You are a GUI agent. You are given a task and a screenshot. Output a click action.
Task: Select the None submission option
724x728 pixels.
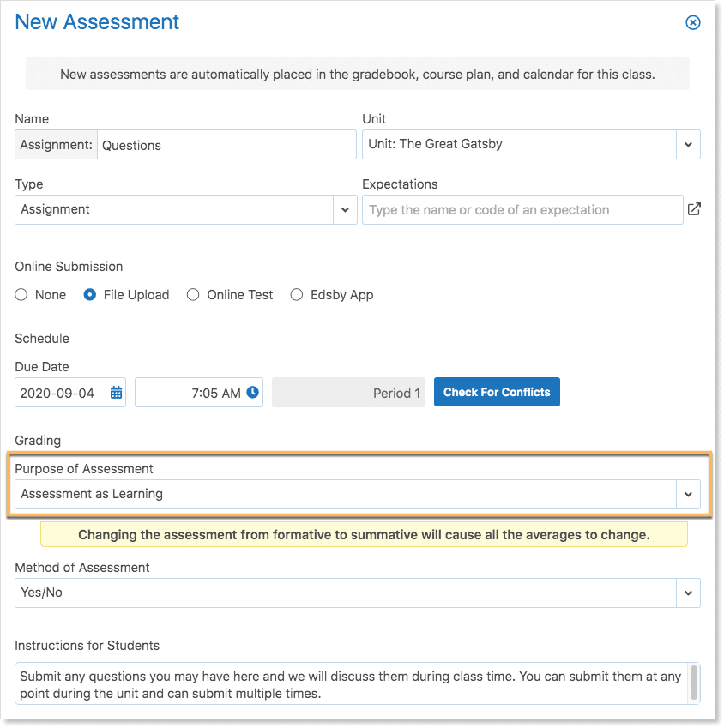click(21, 295)
